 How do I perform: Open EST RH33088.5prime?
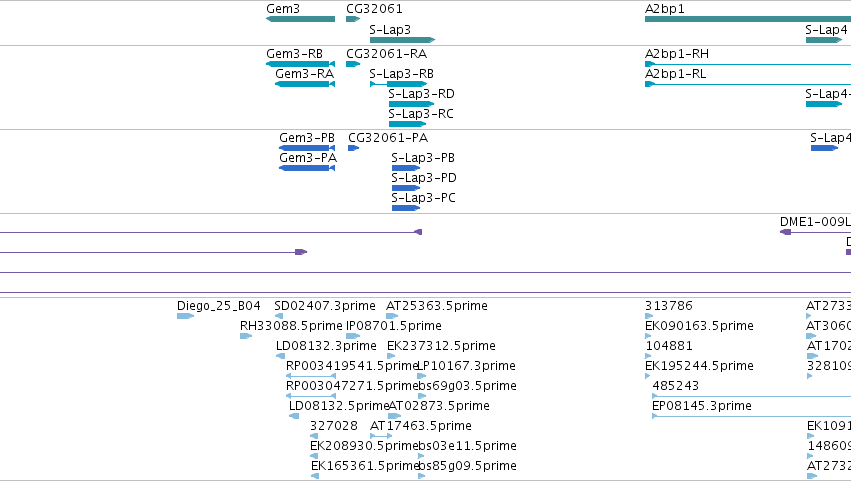(x=291, y=326)
